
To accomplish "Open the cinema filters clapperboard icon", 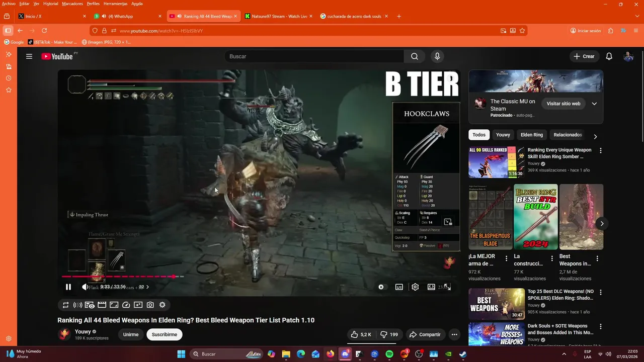I will pyautogui.click(x=102, y=305).
